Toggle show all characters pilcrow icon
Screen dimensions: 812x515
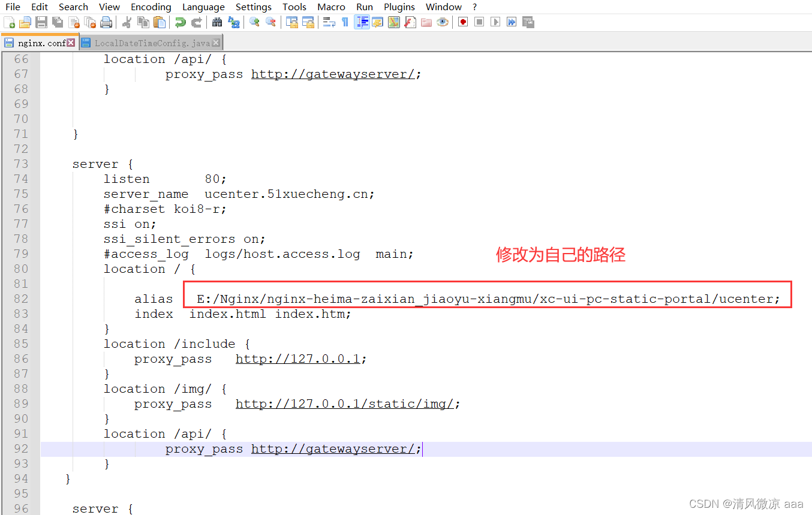345,23
